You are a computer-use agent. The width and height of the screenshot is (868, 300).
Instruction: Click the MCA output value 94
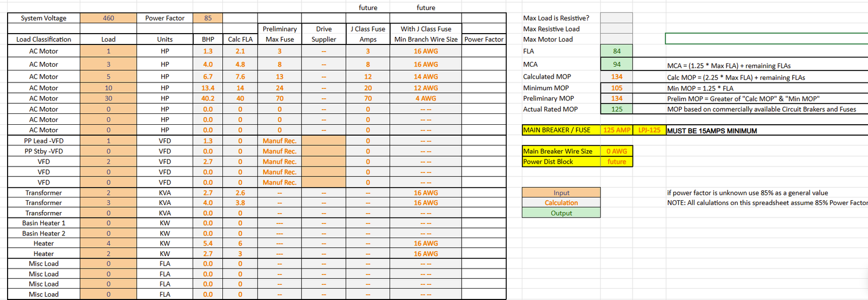tap(617, 64)
